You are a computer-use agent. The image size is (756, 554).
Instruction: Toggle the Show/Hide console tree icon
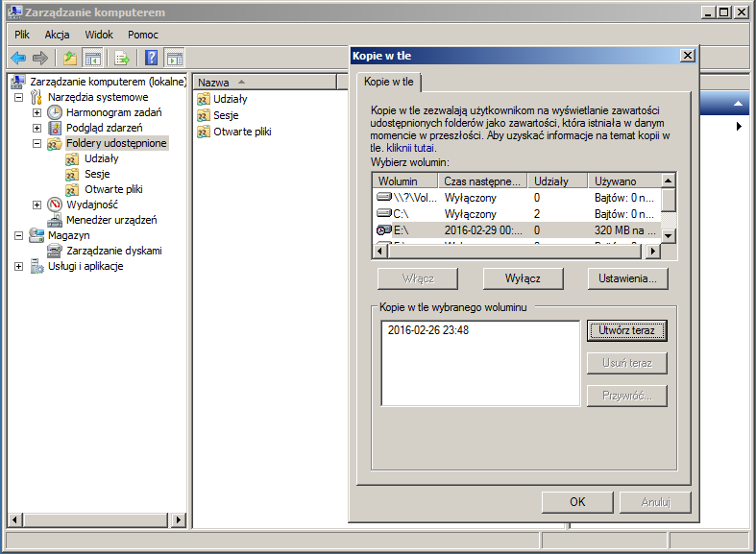pos(93,59)
